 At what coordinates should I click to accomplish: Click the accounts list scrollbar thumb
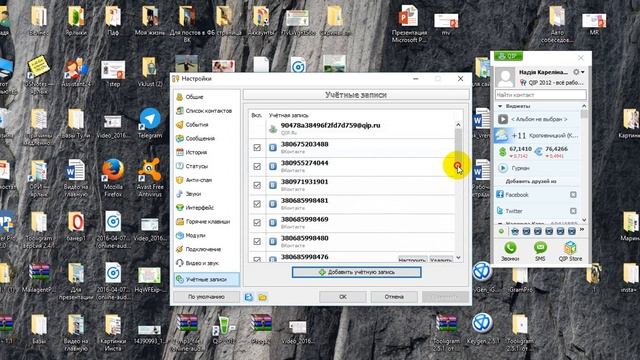[458, 147]
